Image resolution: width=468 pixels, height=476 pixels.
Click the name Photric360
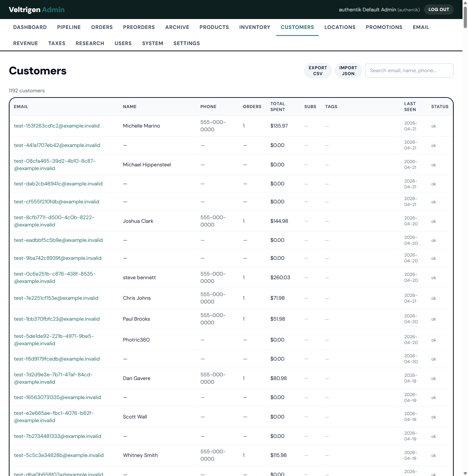[136, 340]
